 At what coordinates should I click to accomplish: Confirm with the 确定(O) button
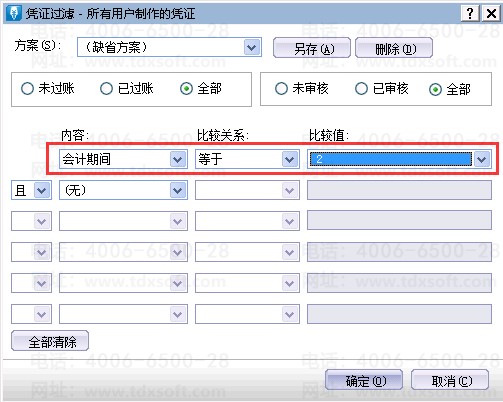coord(364,380)
